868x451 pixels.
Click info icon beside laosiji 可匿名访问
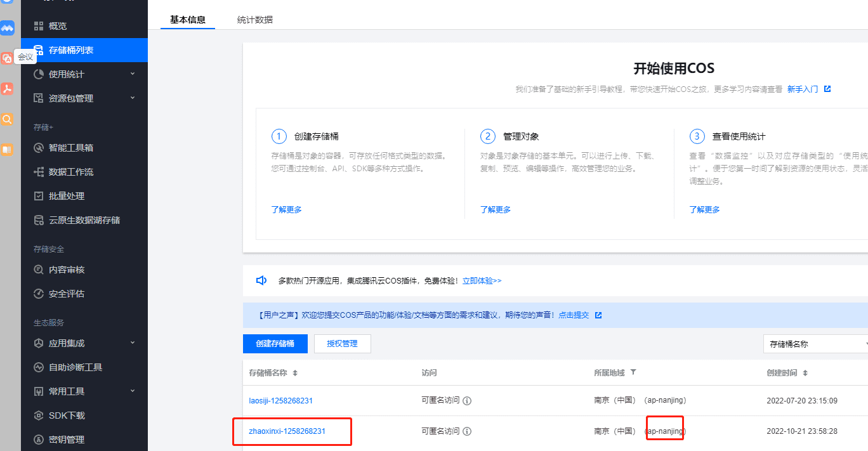(x=467, y=401)
